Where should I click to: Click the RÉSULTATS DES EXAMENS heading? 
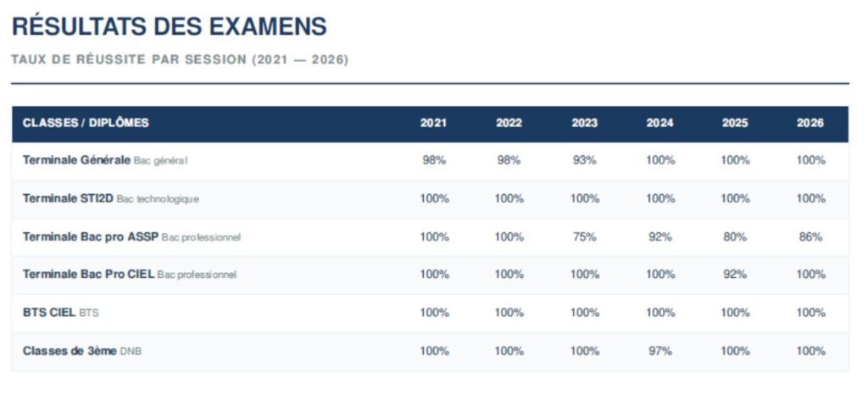click(170, 26)
